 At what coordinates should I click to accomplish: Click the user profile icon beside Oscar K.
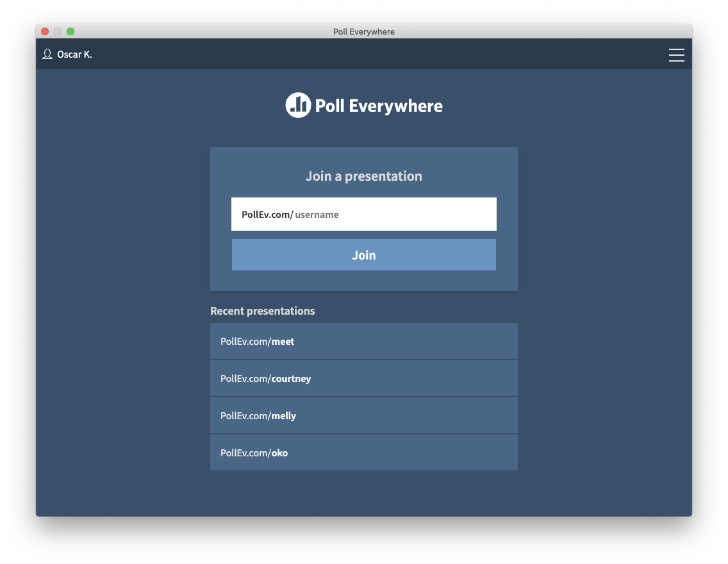(47, 54)
